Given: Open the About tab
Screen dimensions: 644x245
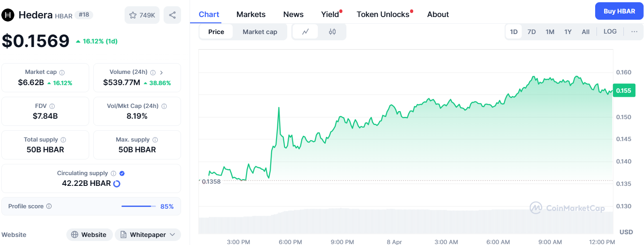Looking at the screenshot, I should click(x=438, y=14).
